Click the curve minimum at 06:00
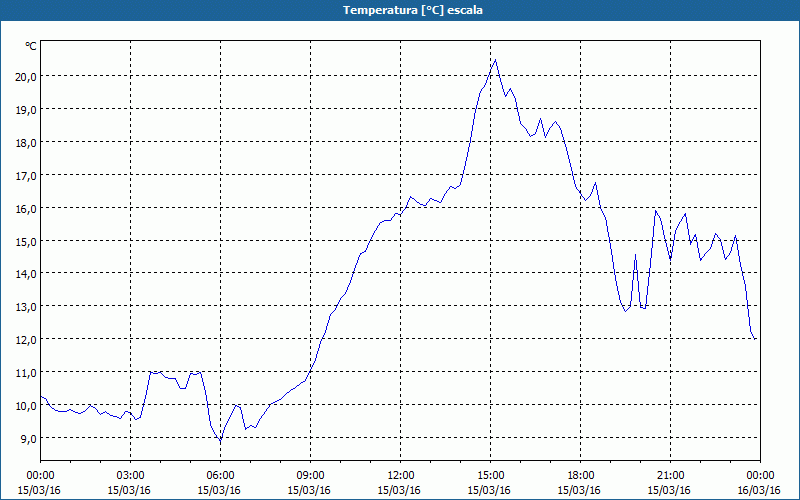800x500 pixels. click(x=220, y=441)
